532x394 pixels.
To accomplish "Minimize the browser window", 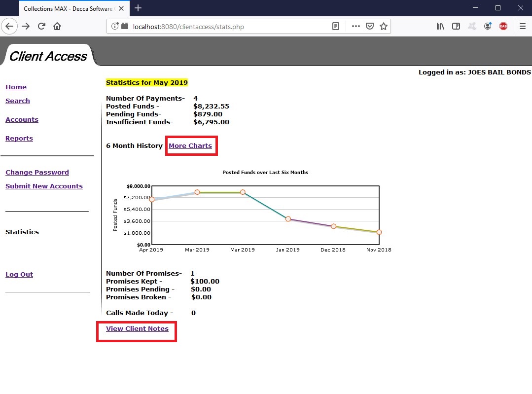I will 475,8.
